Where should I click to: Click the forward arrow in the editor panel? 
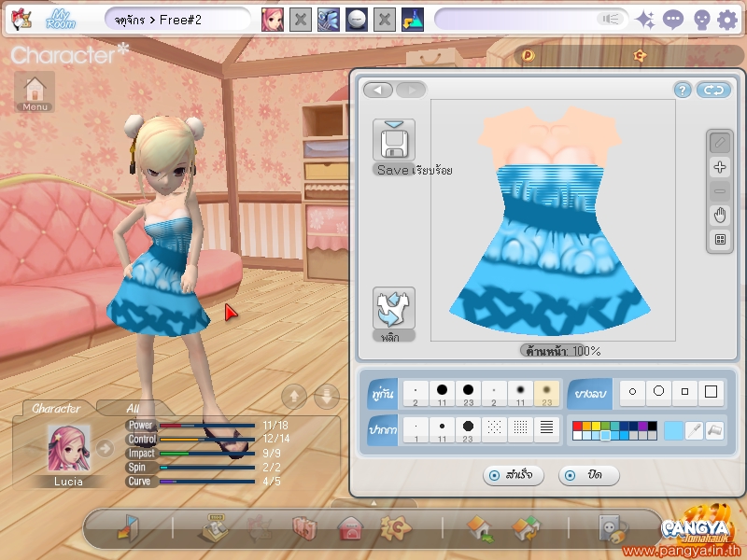[411, 90]
